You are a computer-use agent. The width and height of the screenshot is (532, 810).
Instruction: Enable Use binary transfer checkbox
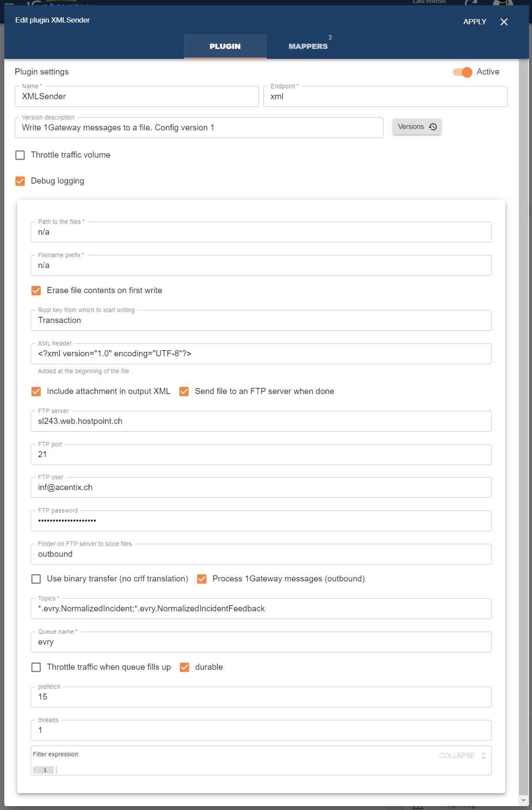[x=36, y=579]
